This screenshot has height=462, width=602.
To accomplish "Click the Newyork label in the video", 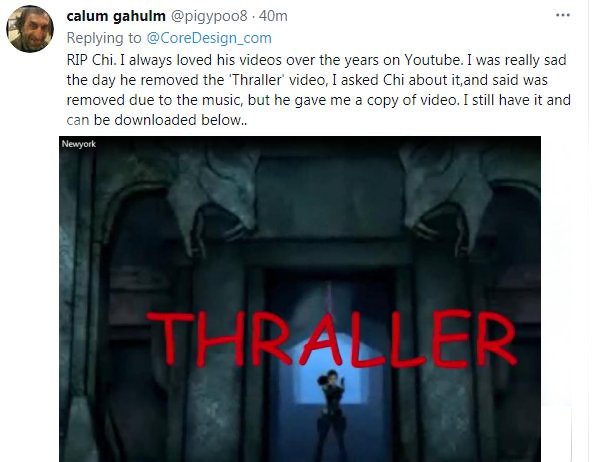I will [79, 144].
